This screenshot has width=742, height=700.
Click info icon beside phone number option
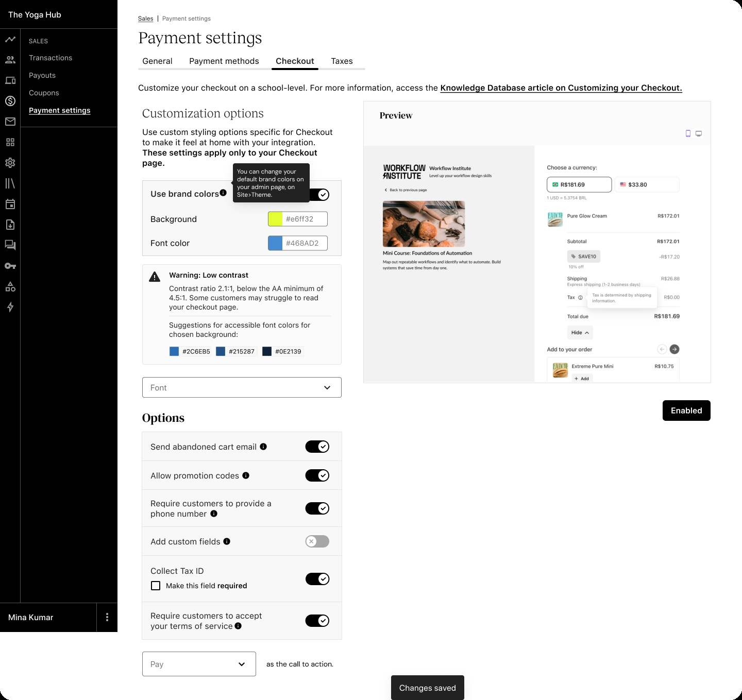pyautogui.click(x=214, y=514)
